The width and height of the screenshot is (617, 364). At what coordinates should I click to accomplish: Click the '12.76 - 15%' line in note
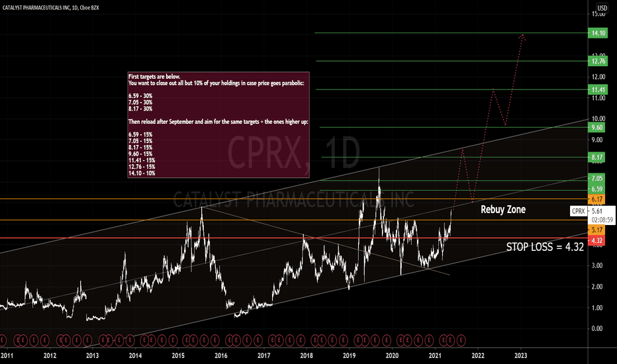(142, 167)
